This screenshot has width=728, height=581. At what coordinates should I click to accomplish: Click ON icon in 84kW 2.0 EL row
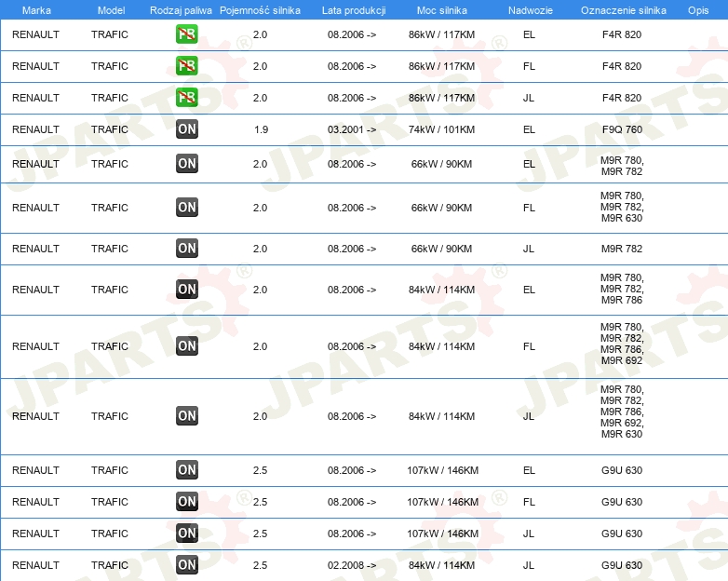click(186, 289)
